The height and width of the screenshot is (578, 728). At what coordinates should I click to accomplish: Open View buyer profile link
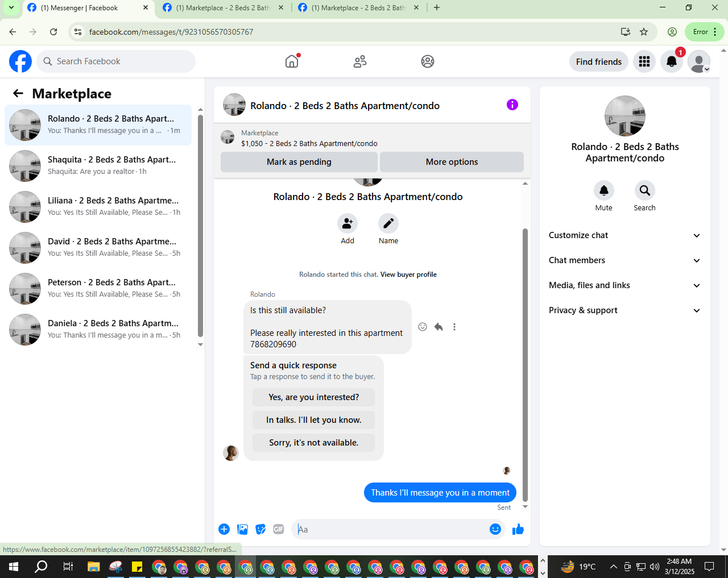(x=408, y=275)
